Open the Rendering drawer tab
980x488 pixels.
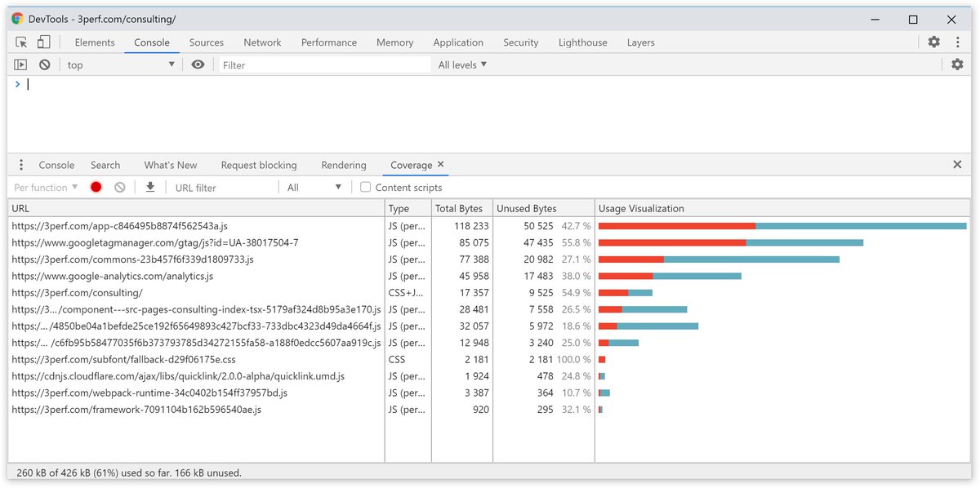coord(344,165)
